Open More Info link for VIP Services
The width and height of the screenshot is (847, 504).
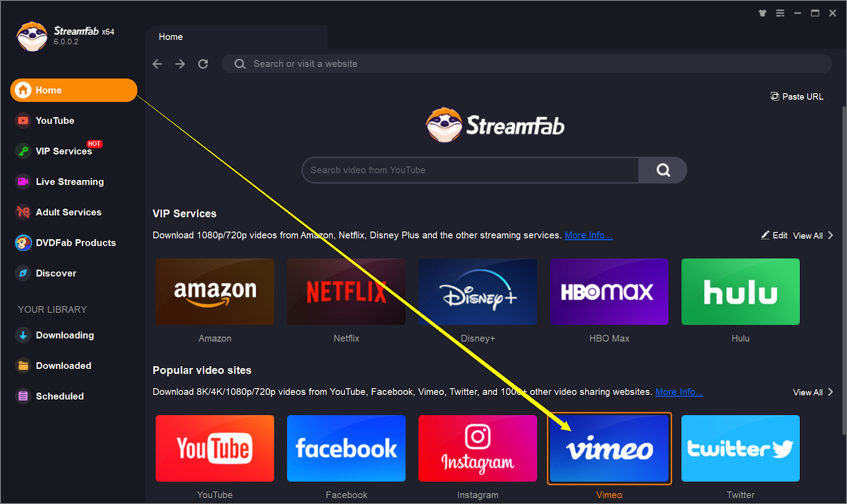click(588, 235)
